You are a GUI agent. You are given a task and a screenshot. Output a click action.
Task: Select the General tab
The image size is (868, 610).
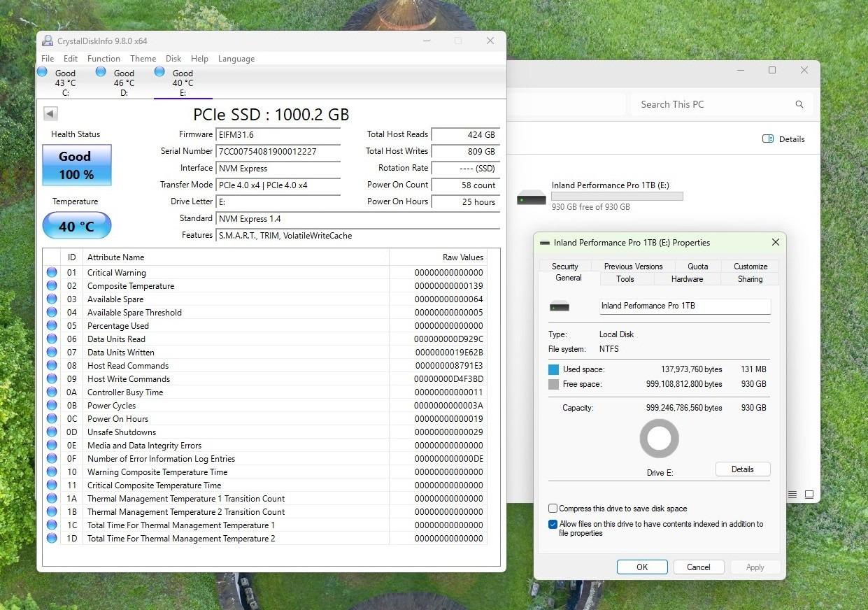pos(569,278)
